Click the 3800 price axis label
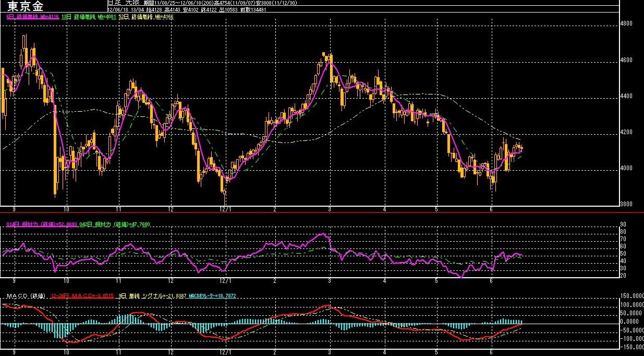This screenshot has height=356, width=644. pos(626,204)
